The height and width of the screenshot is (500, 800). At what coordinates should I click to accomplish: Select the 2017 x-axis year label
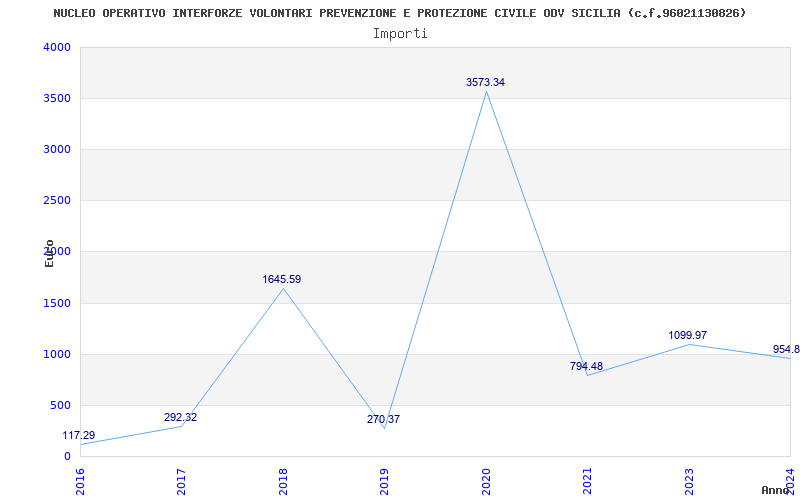pos(182,482)
